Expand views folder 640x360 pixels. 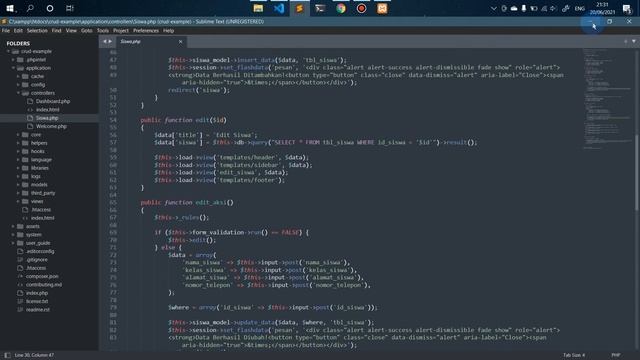[18, 201]
